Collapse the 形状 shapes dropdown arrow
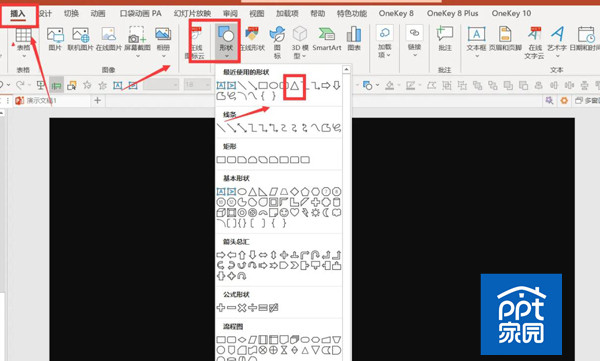This screenshot has height=361, width=600. coord(227,56)
